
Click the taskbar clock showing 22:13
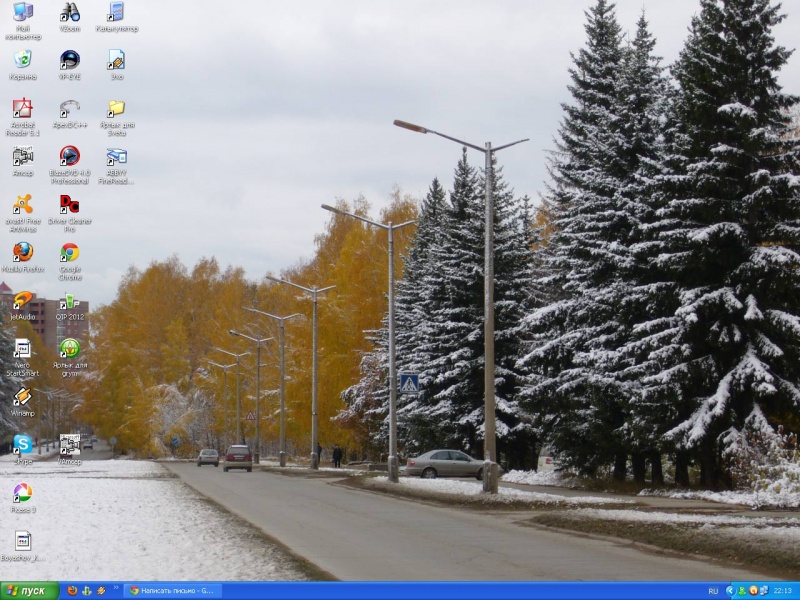tap(783, 591)
